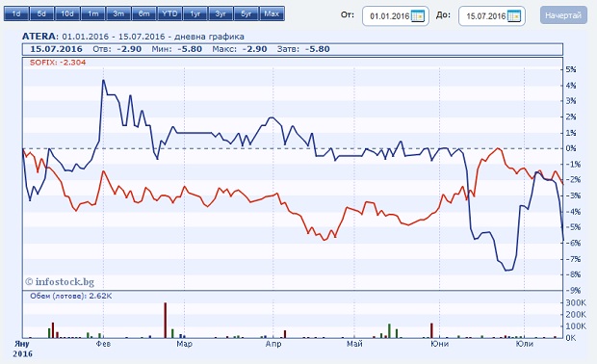Click the 5% y-axis label

point(571,69)
